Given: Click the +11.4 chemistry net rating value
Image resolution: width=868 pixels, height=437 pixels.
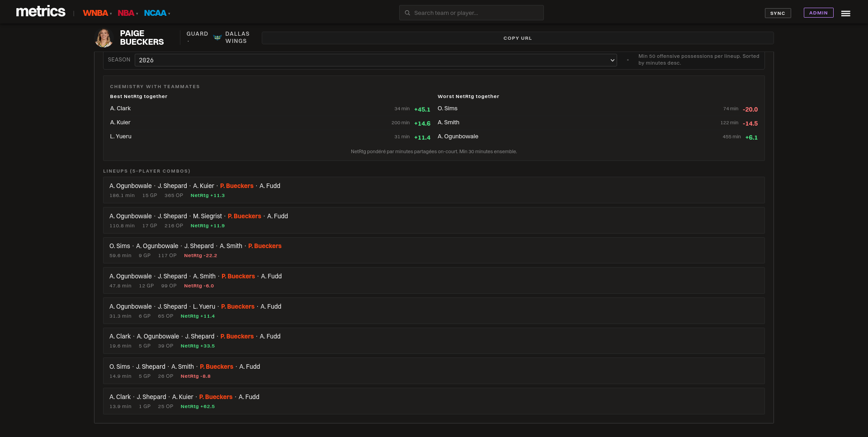Looking at the screenshot, I should [x=422, y=137].
